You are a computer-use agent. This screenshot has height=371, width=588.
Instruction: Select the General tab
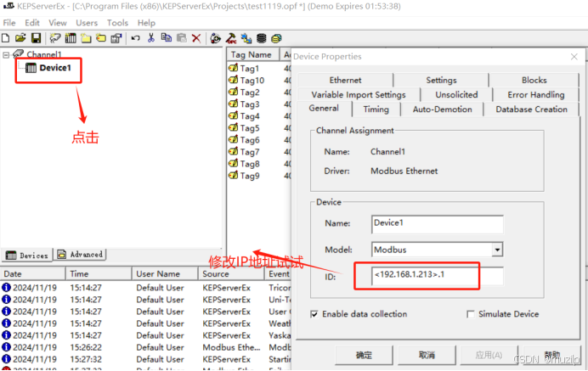[324, 109]
